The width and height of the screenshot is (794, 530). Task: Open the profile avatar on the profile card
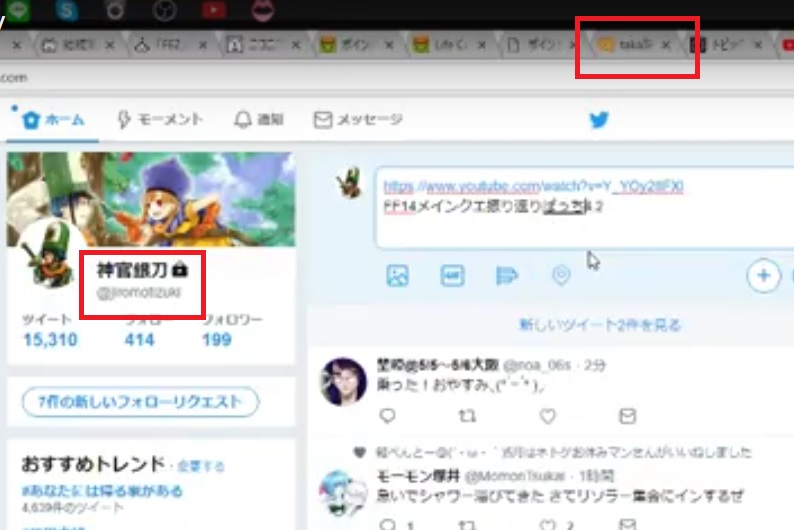coord(50,256)
